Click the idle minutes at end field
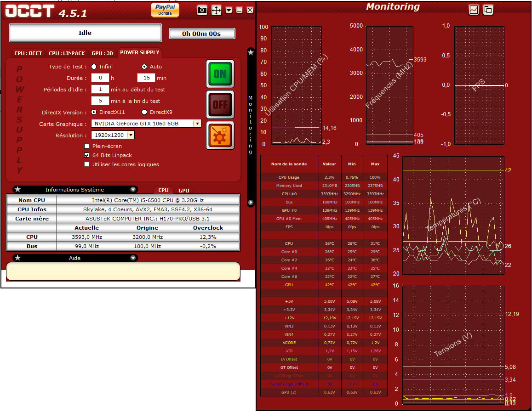The image size is (532, 412). tap(100, 101)
